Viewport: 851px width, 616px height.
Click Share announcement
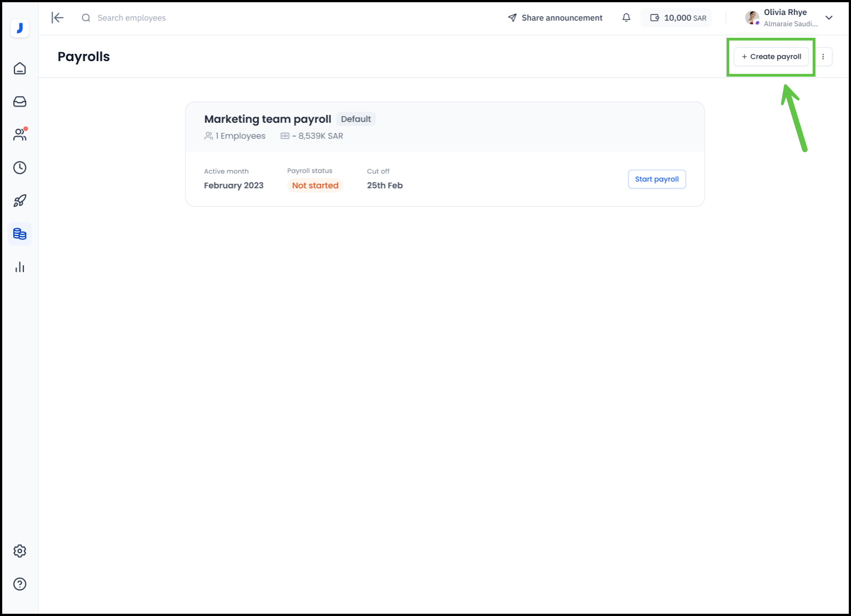point(555,18)
